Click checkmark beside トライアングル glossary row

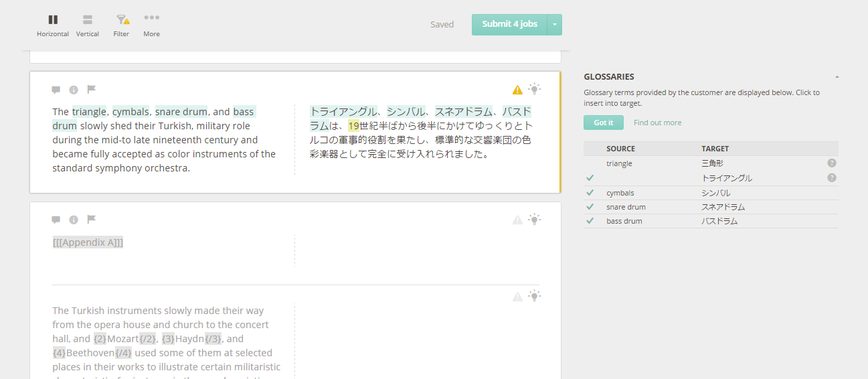click(x=590, y=178)
